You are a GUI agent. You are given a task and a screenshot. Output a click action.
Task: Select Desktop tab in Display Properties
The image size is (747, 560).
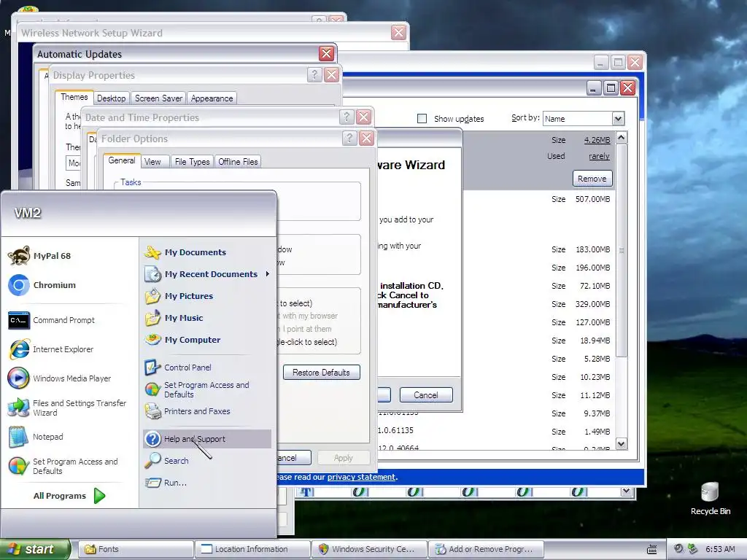(111, 98)
